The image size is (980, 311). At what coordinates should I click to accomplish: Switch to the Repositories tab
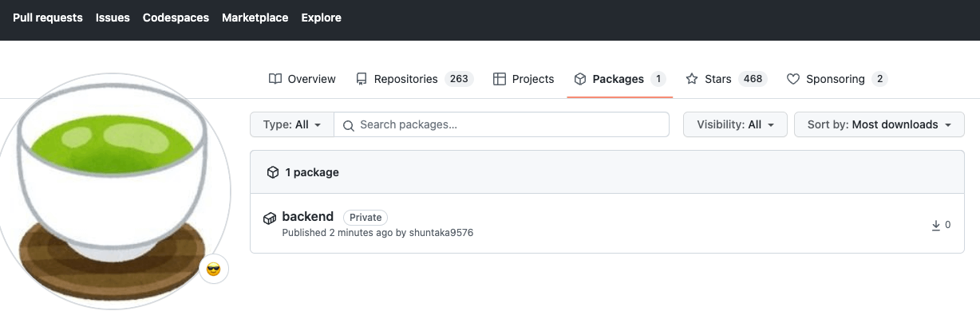[414, 79]
